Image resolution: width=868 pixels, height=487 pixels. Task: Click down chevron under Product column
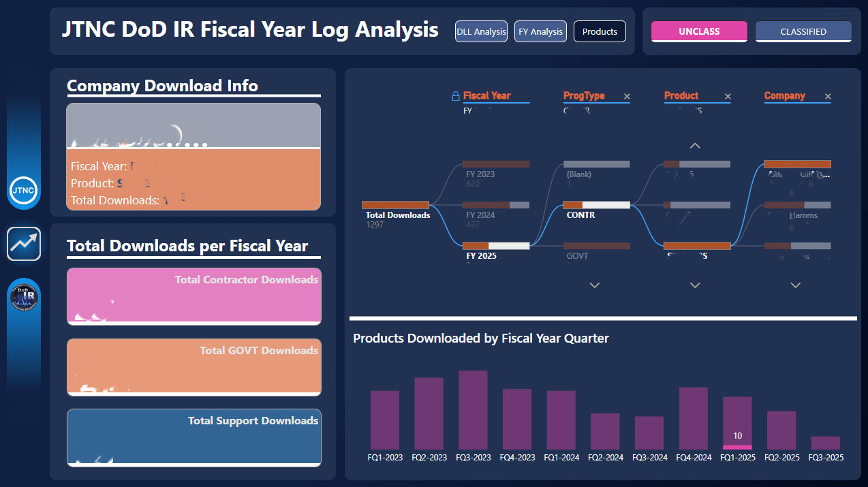pyautogui.click(x=695, y=285)
